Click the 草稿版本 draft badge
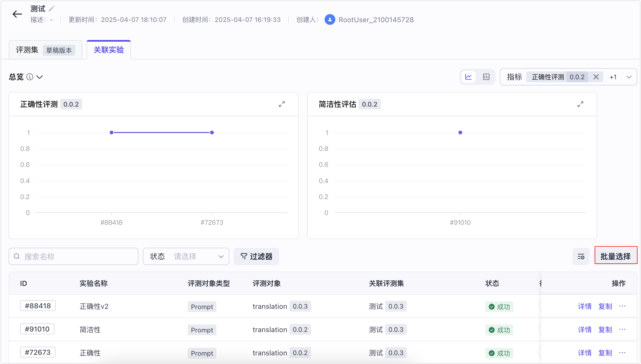Viewport: 641px width, 364px height. click(x=59, y=50)
